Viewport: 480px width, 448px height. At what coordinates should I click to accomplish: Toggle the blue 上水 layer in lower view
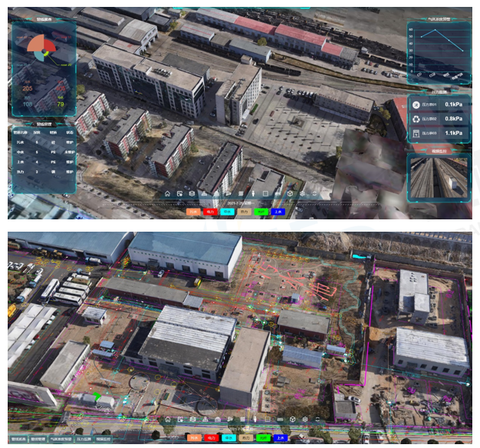click(281, 438)
